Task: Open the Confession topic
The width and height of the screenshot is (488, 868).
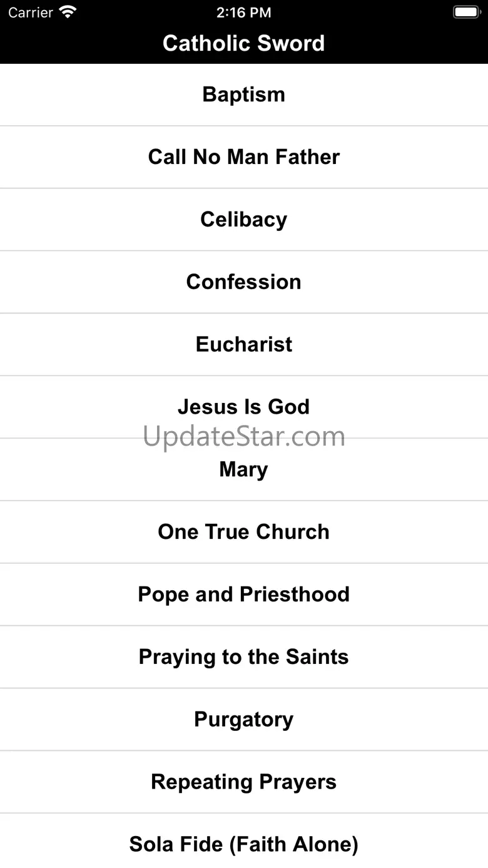Action: pyautogui.click(x=243, y=282)
